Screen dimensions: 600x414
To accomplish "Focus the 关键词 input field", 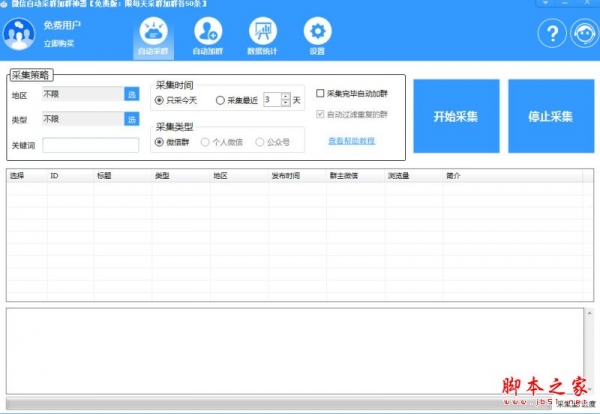I will point(90,145).
